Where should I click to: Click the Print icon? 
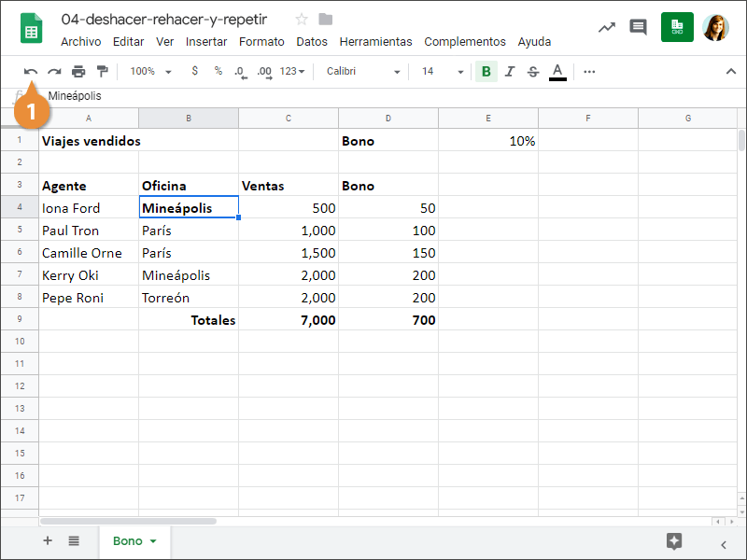[x=78, y=72]
